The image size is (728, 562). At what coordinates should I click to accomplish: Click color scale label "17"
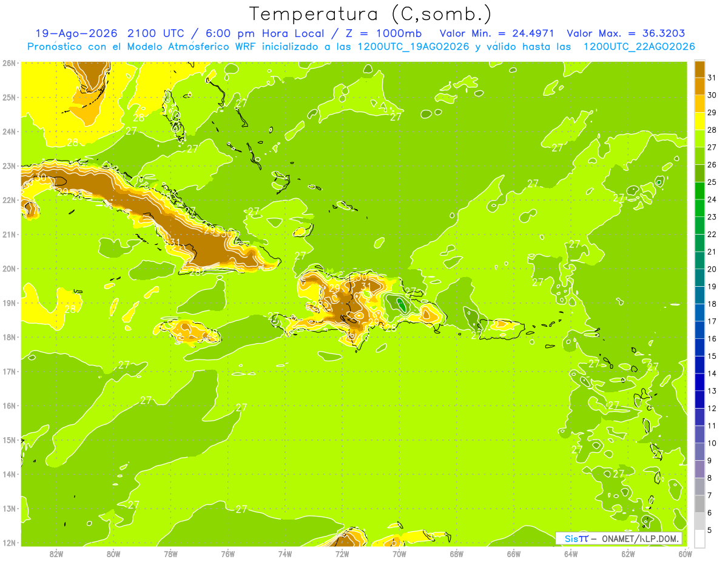pyautogui.click(x=712, y=321)
